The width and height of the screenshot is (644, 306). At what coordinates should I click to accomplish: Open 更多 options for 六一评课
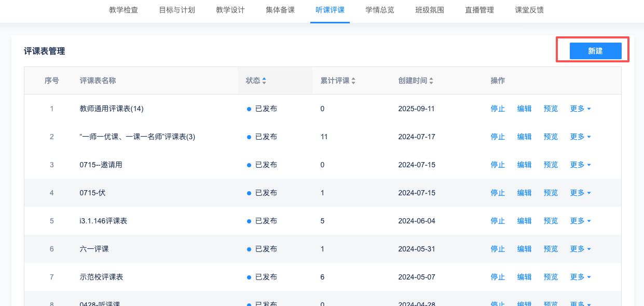point(580,249)
